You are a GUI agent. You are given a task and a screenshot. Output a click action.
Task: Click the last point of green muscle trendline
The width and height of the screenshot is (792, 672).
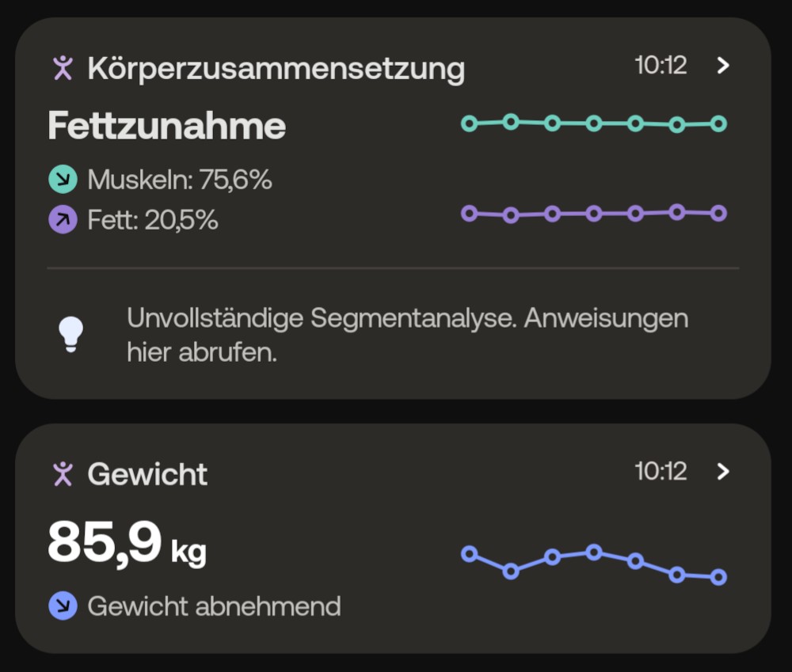coord(718,123)
